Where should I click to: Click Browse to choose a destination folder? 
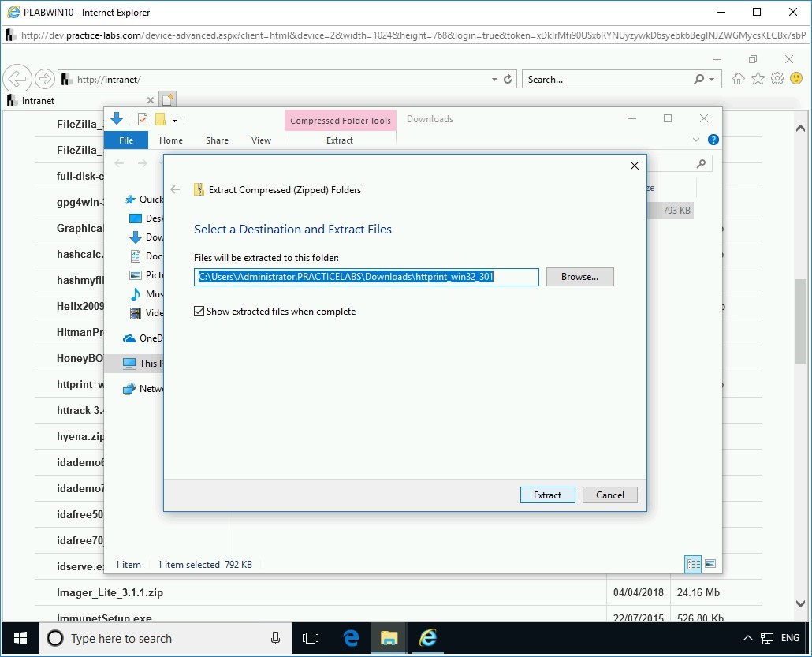[x=579, y=277]
